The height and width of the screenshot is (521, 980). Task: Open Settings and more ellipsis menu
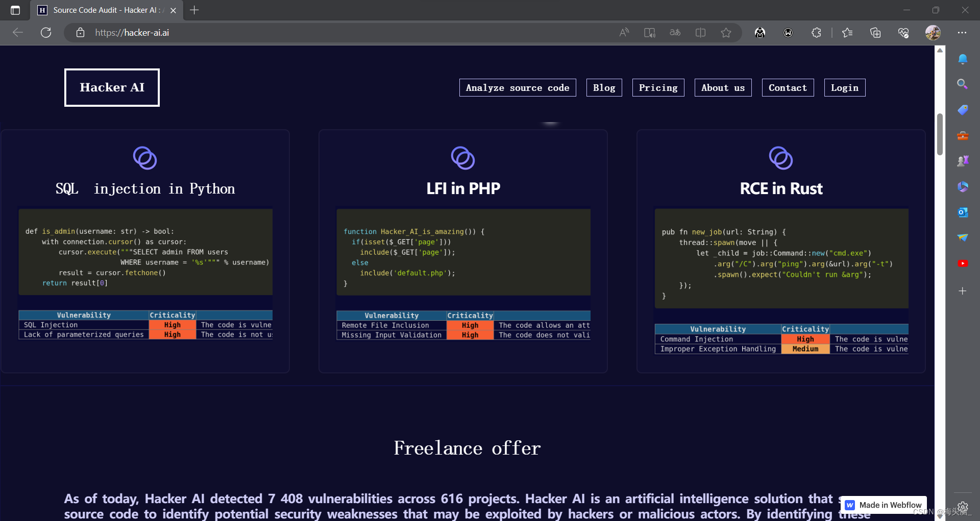tap(962, 33)
